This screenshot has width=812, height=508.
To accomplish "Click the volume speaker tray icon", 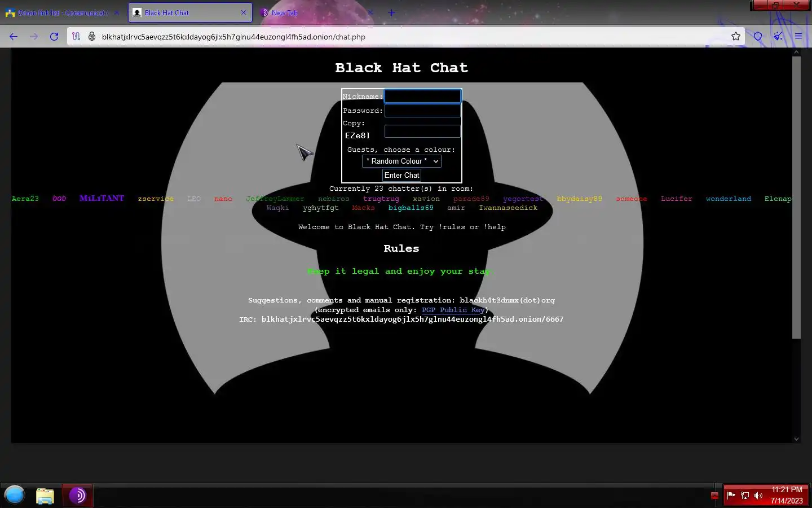I will pos(758,496).
